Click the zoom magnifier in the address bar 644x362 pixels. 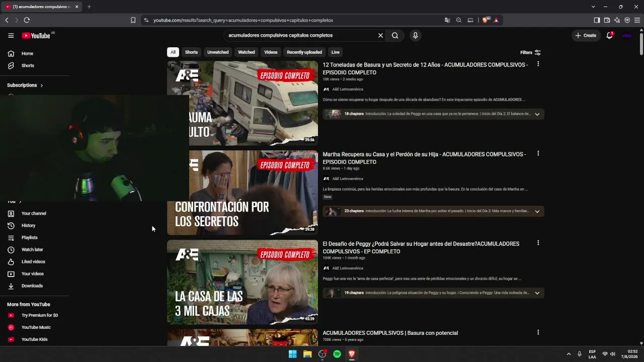(x=459, y=20)
